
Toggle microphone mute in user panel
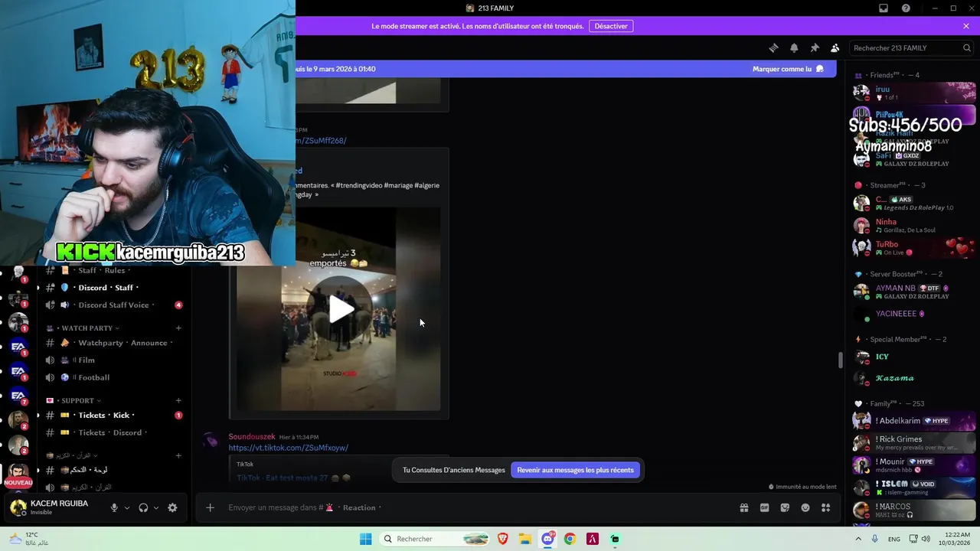[115, 507]
